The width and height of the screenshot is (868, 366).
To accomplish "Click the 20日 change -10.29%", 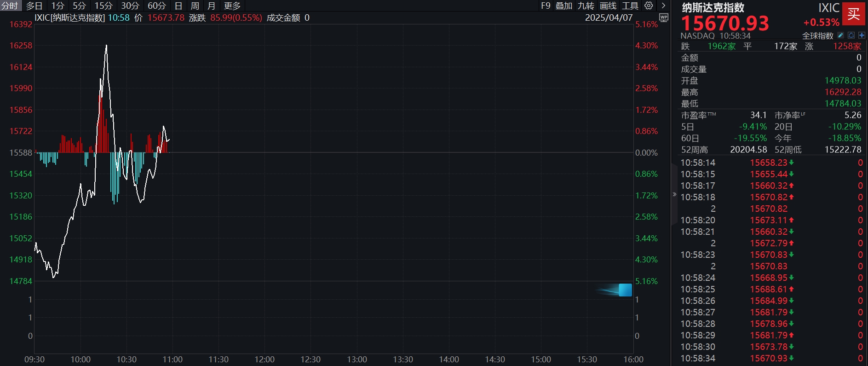I will tap(845, 127).
